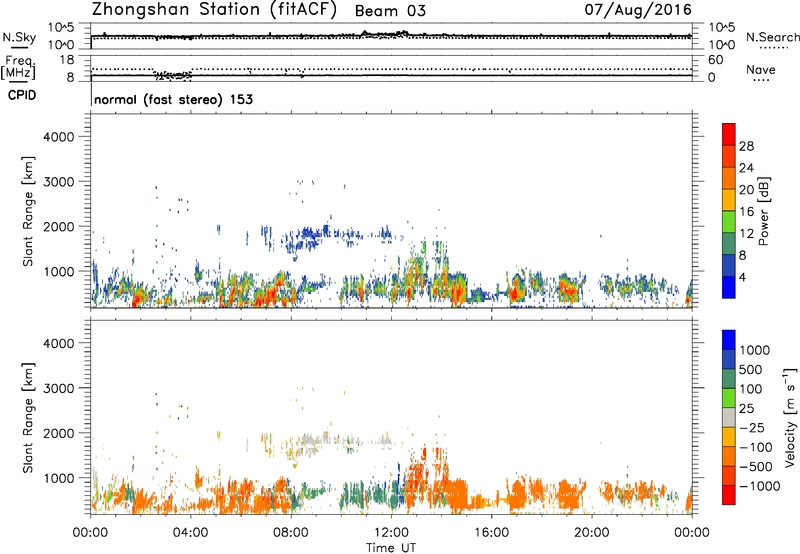
Task: Click the "3000" tick of velocity panel
Action: click(59, 388)
